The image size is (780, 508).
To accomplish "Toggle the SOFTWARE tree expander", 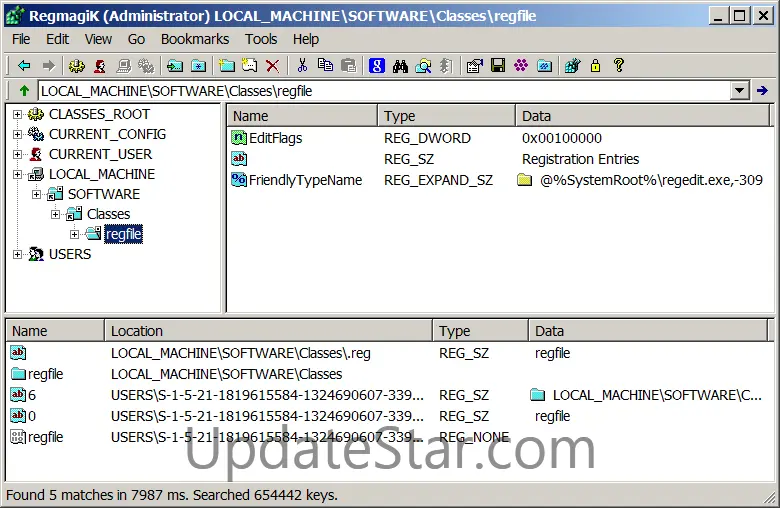I will [36, 194].
